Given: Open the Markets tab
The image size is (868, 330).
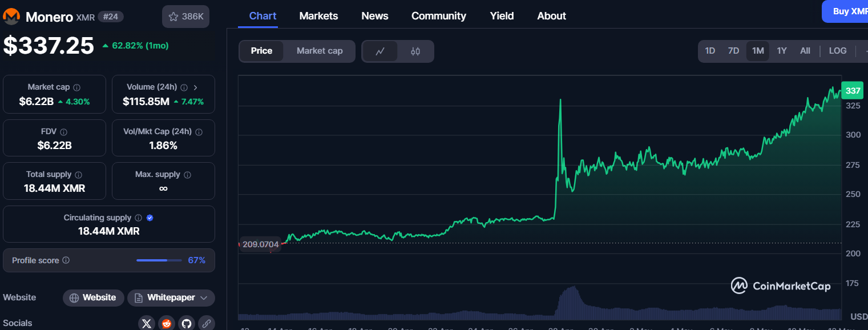Looking at the screenshot, I should coord(318,16).
